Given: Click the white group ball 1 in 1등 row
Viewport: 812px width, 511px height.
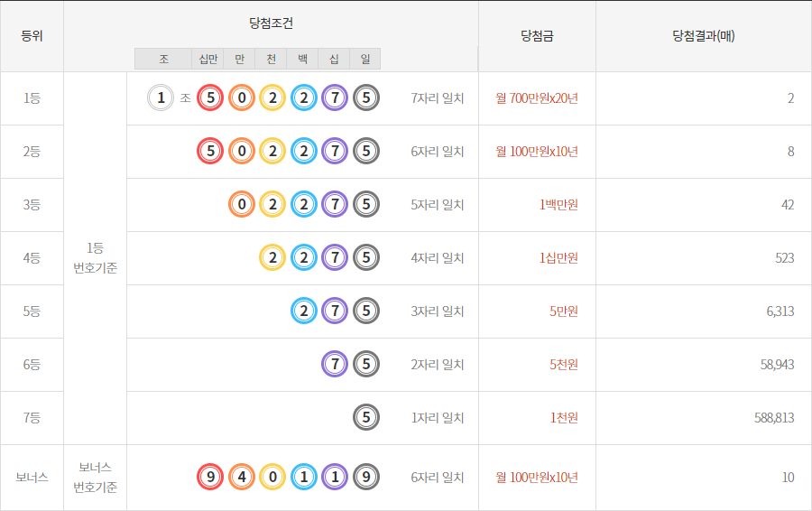Looking at the screenshot, I should pyautogui.click(x=161, y=98).
